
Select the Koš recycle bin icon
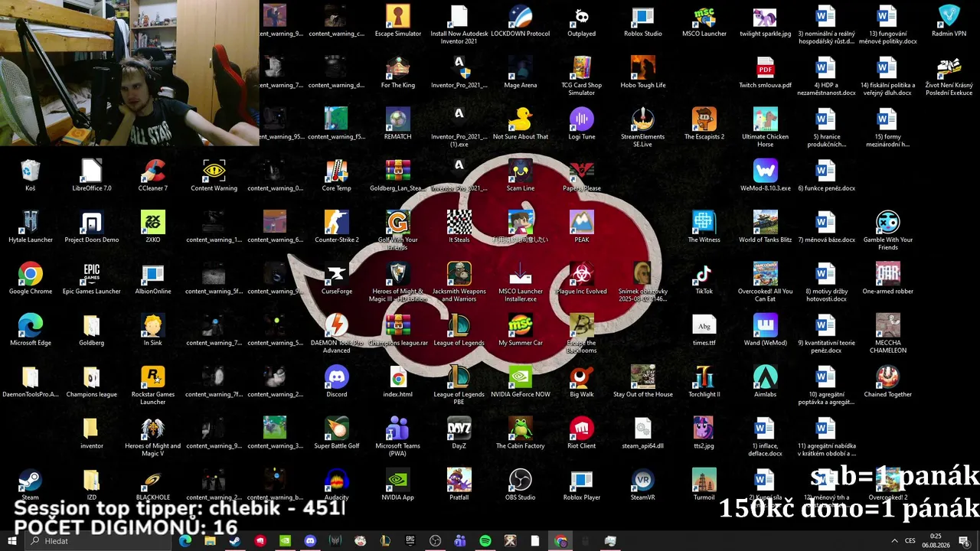[x=30, y=176]
